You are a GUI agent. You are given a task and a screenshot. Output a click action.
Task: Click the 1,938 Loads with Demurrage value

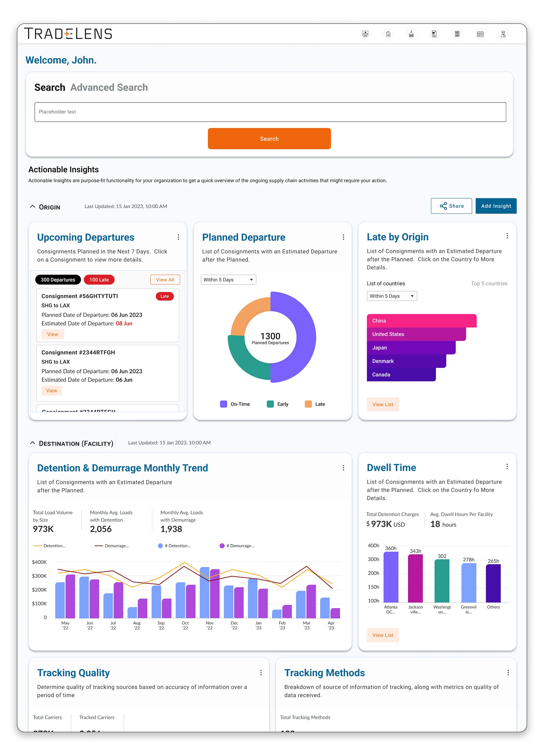click(171, 529)
